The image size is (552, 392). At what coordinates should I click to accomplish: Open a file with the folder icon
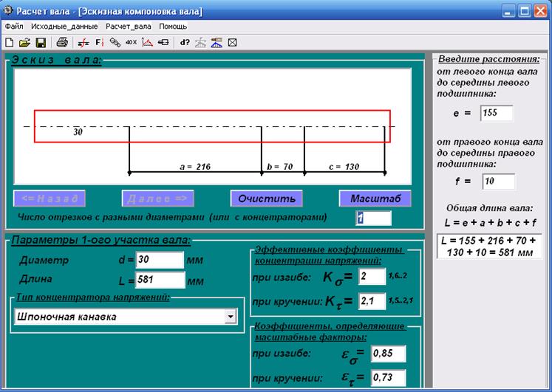(24, 43)
